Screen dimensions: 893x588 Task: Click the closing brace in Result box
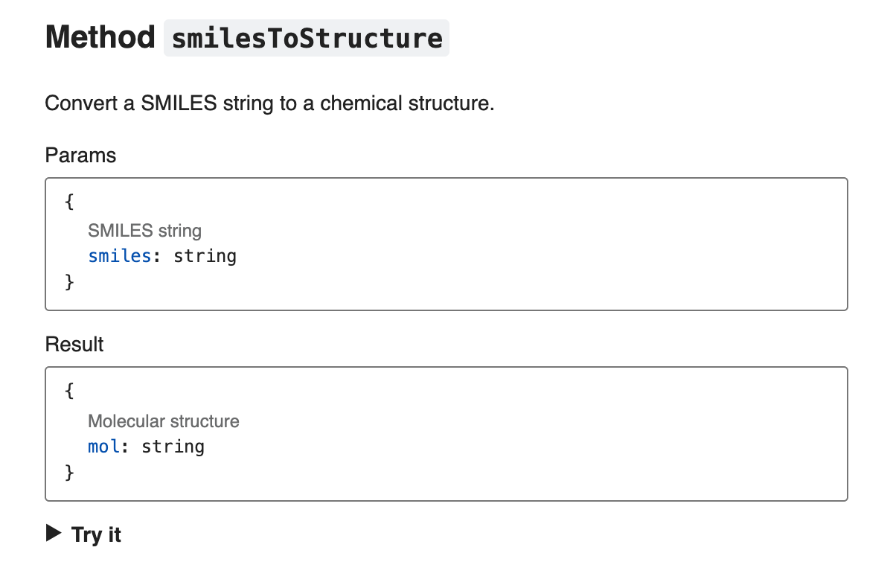click(x=70, y=472)
